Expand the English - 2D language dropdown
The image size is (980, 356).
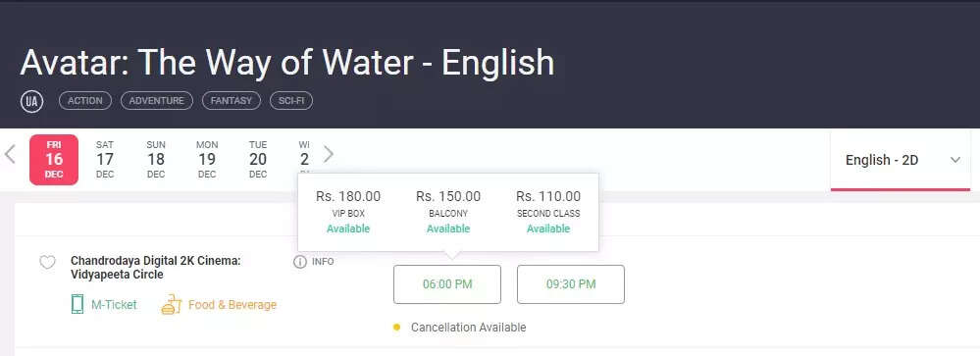click(901, 160)
